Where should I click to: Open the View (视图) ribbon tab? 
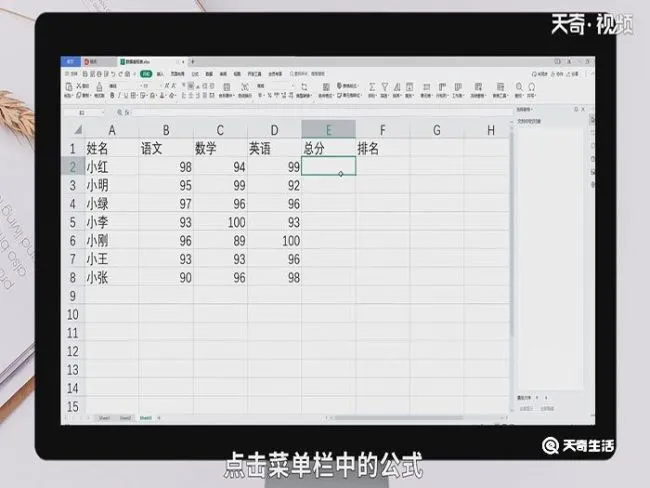click(237, 74)
